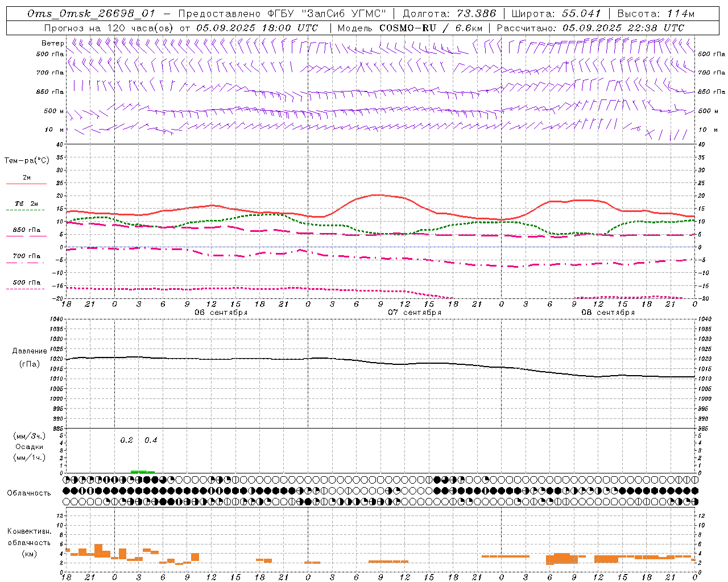Screen dimensions: 728x582
Task: Click the Долгота: 73.386 header field
Action: (449, 14)
